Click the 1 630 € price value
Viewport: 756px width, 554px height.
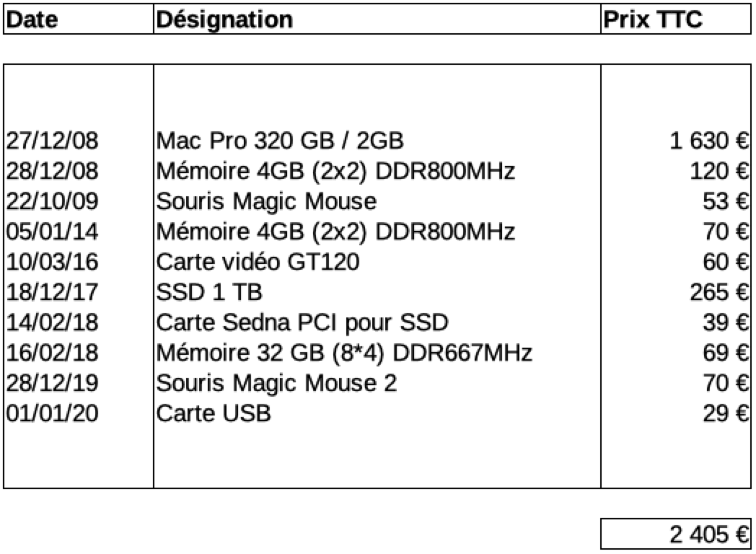709,141
